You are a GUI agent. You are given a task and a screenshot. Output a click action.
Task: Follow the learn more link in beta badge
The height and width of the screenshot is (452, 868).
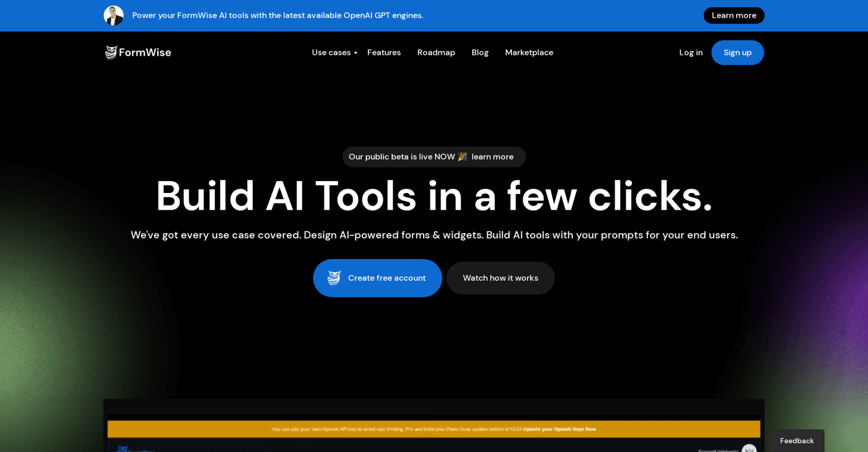pos(492,157)
